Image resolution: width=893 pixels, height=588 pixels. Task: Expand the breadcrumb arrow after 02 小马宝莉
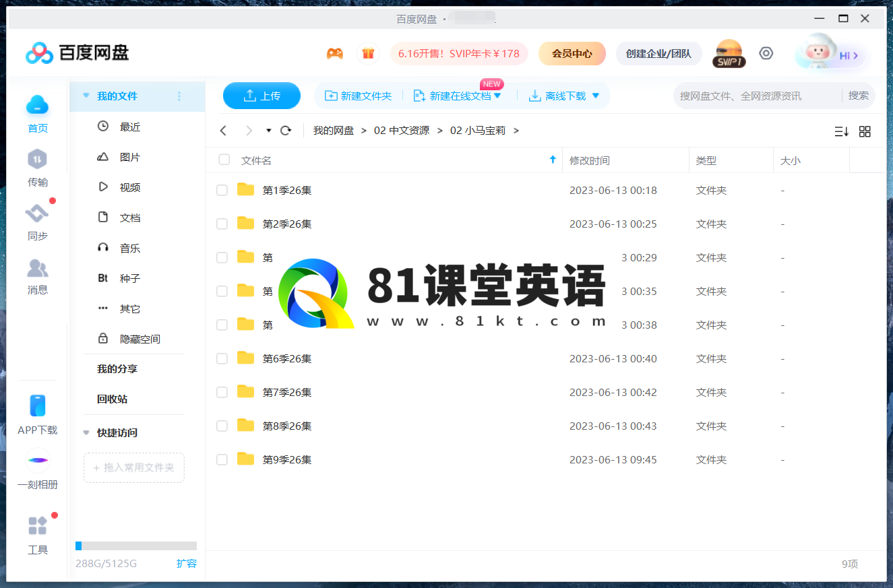click(x=516, y=131)
